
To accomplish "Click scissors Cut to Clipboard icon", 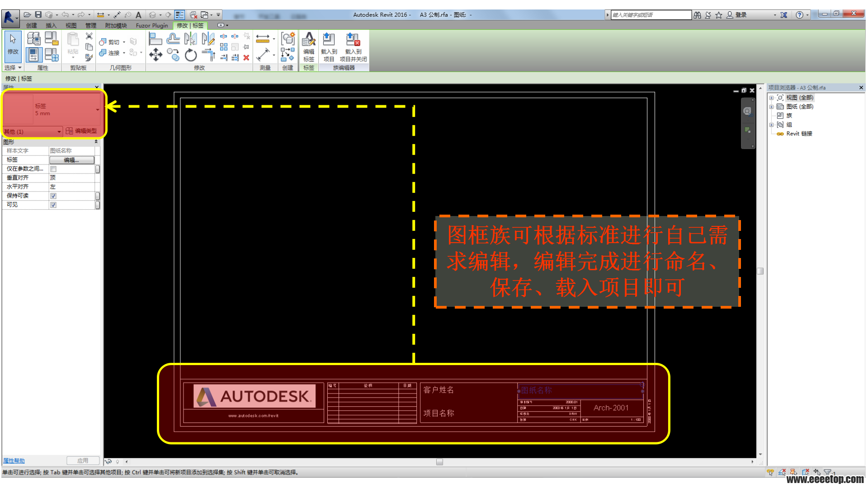I will pyautogui.click(x=89, y=36).
